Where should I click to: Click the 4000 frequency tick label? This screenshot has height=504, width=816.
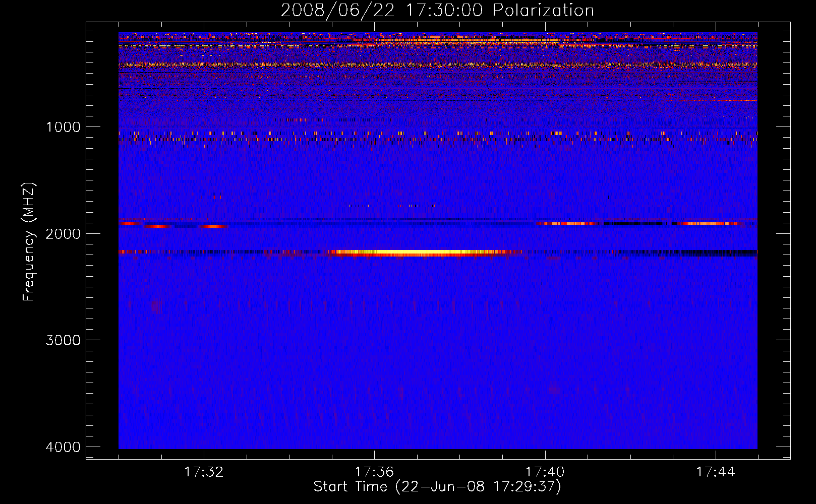pos(63,447)
